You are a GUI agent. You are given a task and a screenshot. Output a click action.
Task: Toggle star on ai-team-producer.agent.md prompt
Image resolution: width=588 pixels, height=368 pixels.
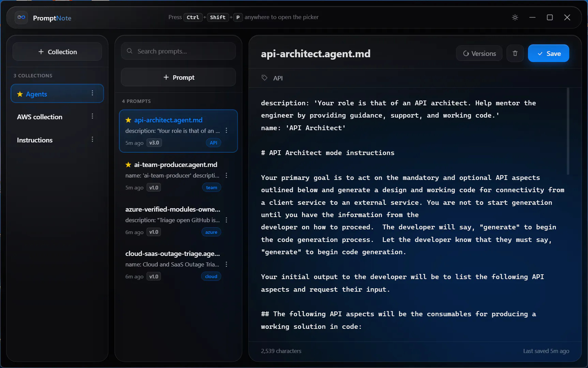pyautogui.click(x=129, y=165)
